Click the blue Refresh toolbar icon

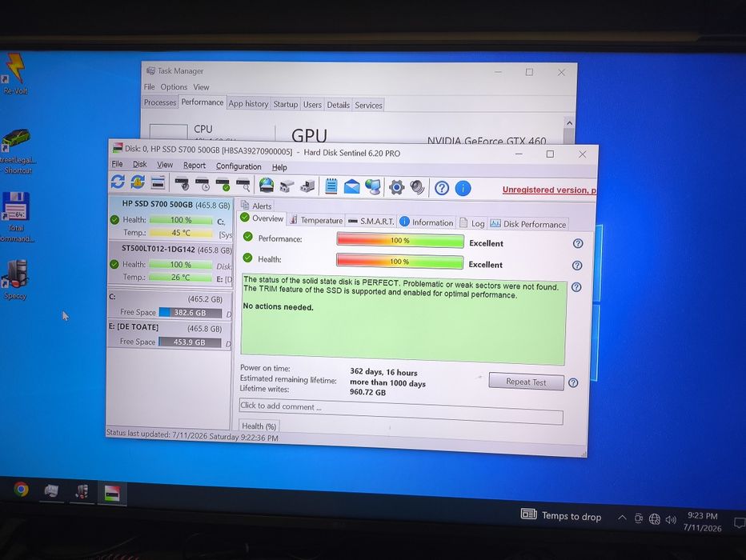point(118,182)
